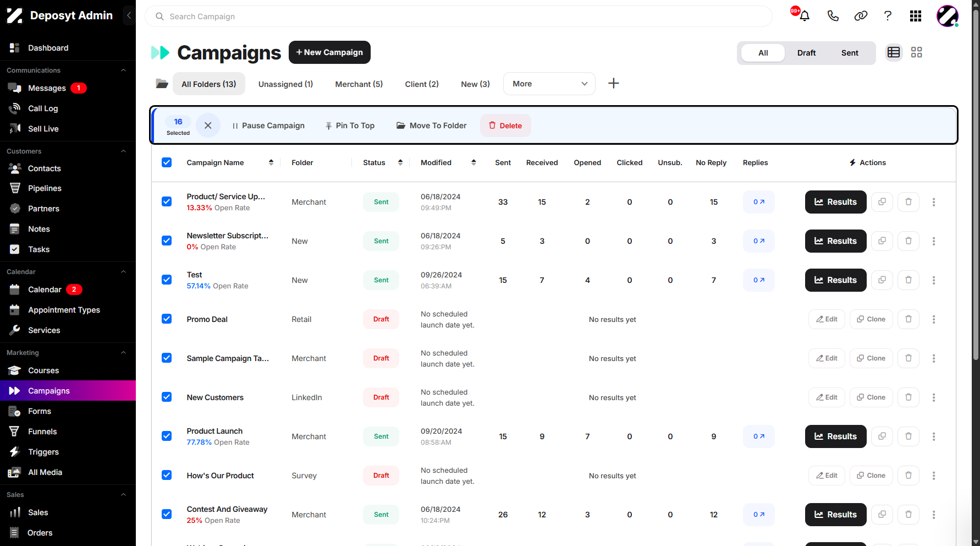Open the user profile avatar
The height and width of the screenshot is (546, 980).
(x=948, y=16)
